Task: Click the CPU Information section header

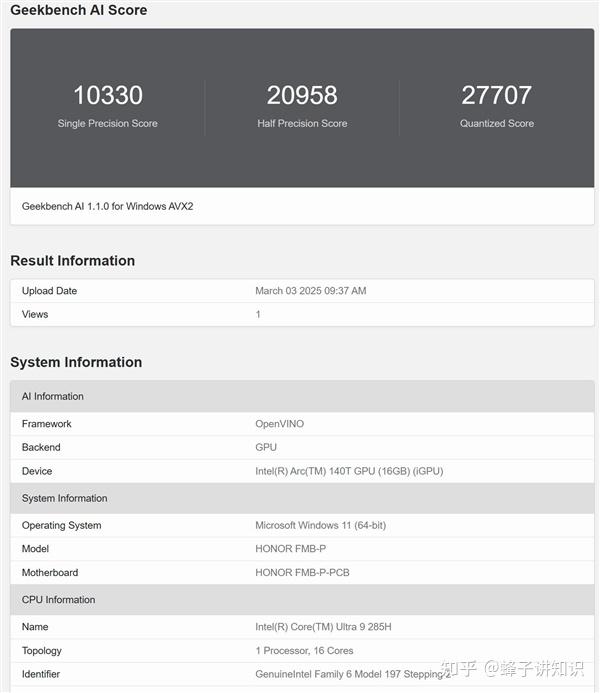Action: pyautogui.click(x=302, y=599)
